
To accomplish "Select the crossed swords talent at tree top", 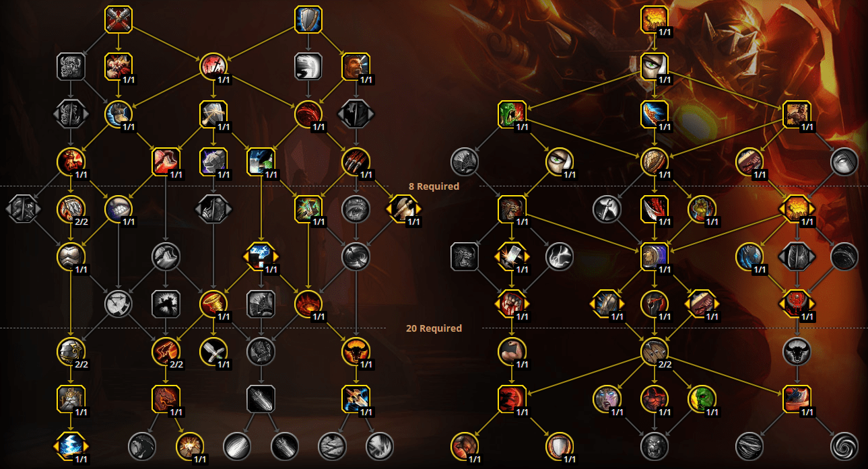I will (119, 20).
